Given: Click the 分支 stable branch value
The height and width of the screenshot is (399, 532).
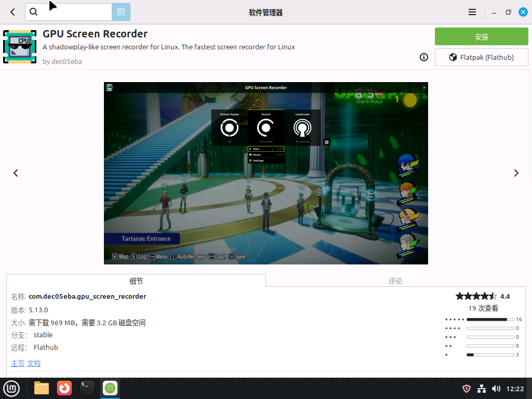Looking at the screenshot, I should tap(43, 335).
